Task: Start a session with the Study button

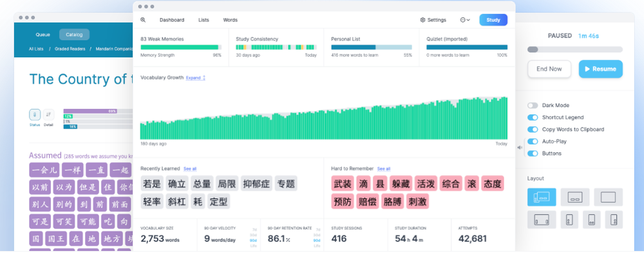Action: [493, 20]
